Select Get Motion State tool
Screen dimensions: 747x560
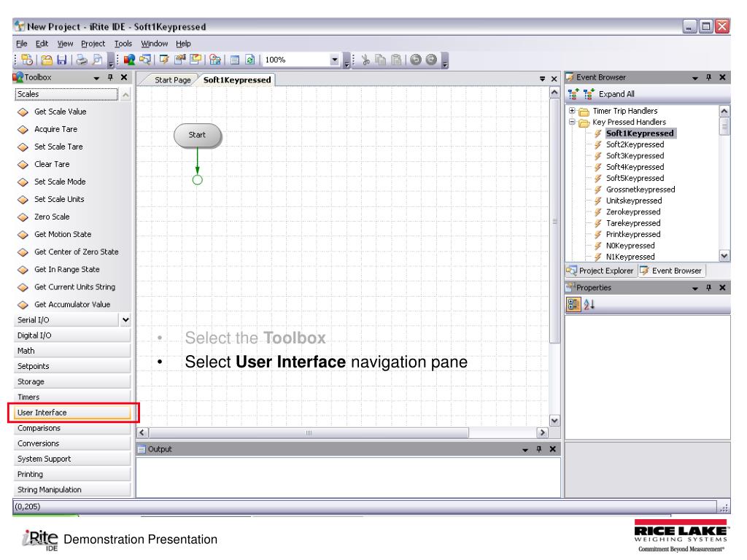pos(63,234)
